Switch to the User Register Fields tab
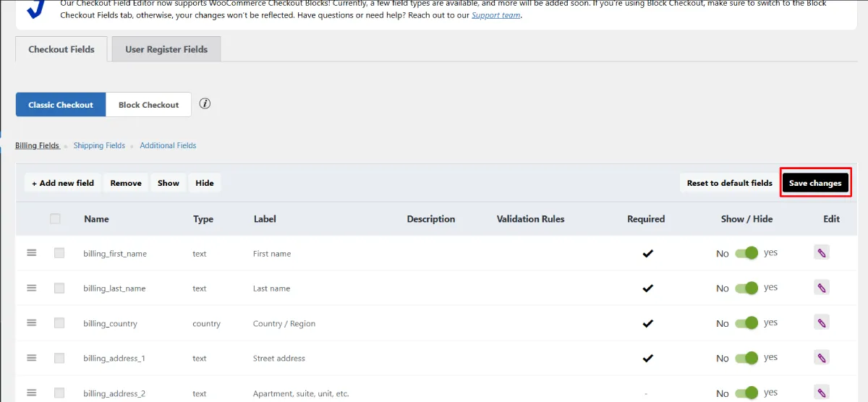This screenshot has width=868, height=402. coord(166,49)
